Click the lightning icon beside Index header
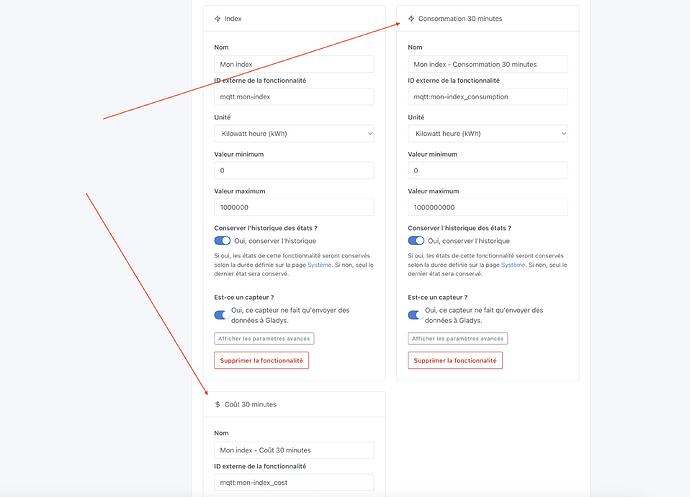690x497 pixels. click(x=217, y=18)
